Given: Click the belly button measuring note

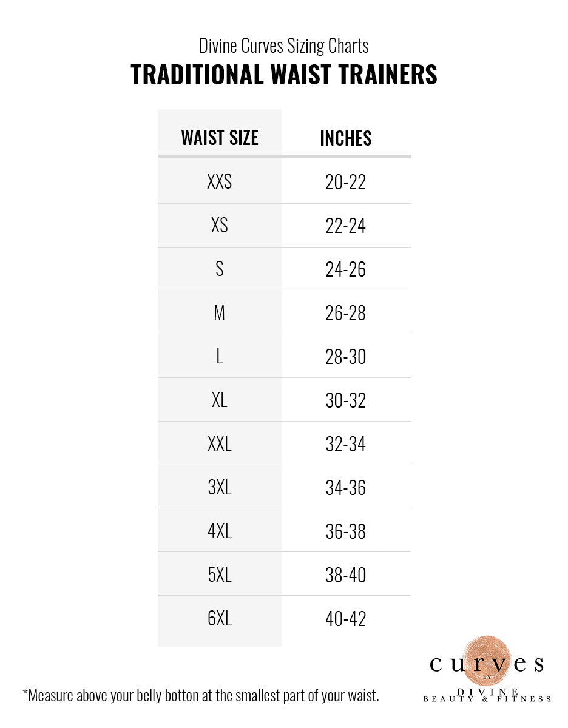Looking at the screenshot, I should pyautogui.click(x=200, y=695).
